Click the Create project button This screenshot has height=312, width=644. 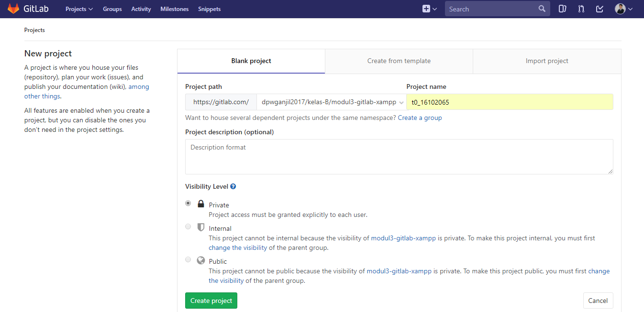pos(211,301)
